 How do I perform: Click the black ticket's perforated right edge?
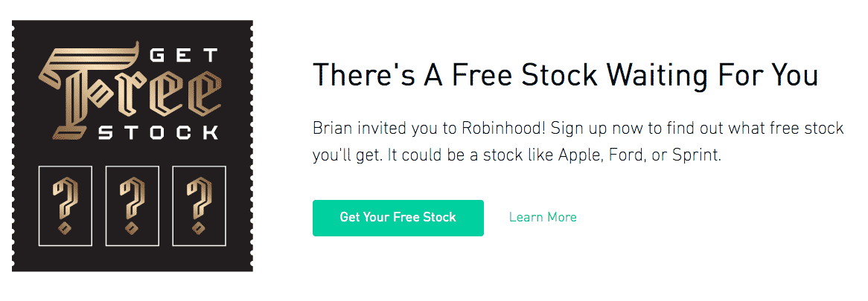pyautogui.click(x=252, y=146)
